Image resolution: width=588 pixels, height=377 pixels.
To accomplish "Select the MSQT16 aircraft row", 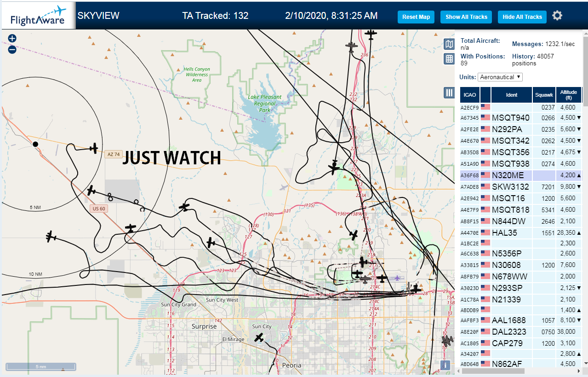I will click(521, 198).
